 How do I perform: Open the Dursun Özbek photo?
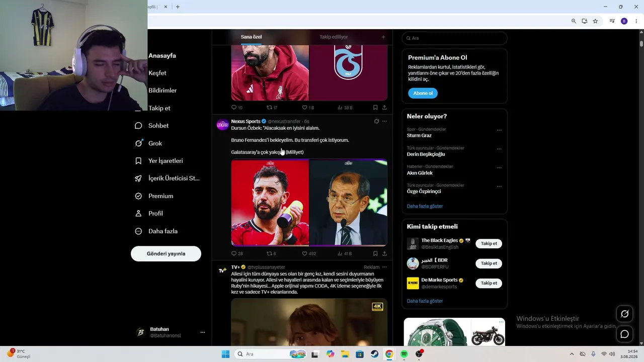pos(348,203)
